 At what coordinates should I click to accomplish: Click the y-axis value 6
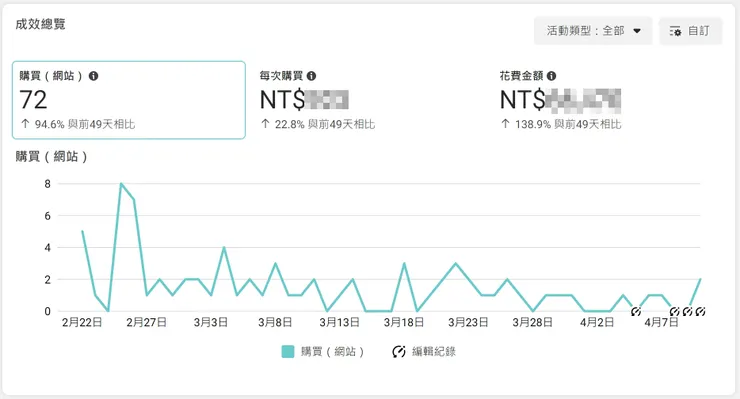point(47,216)
